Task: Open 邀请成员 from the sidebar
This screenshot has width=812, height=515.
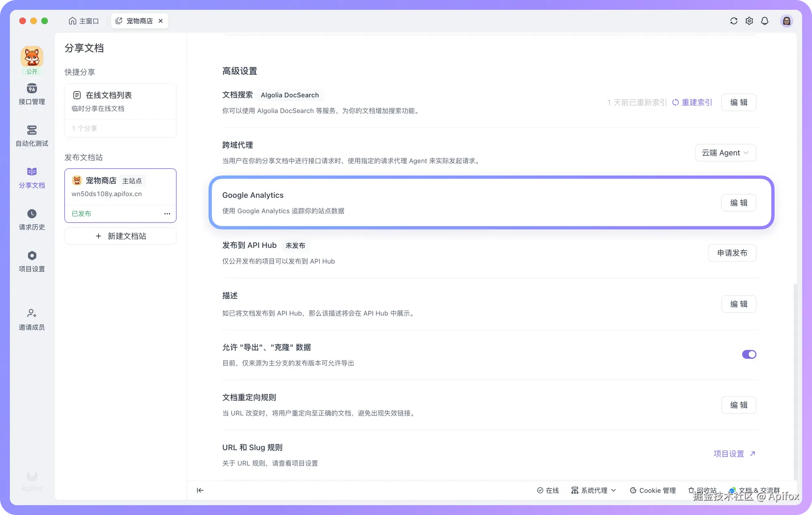Action: 32,320
